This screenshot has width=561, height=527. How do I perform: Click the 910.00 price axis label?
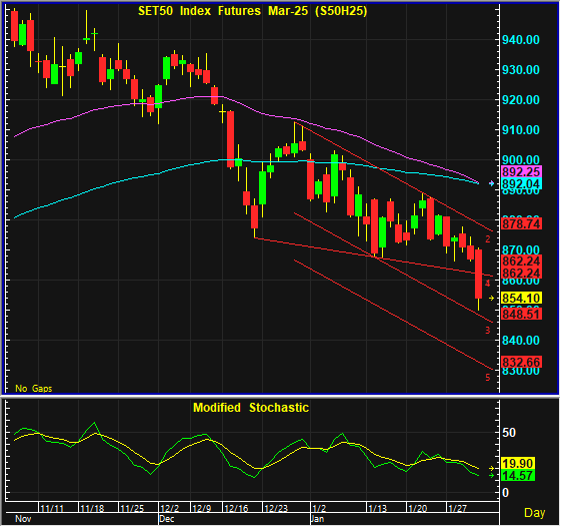[x=521, y=130]
